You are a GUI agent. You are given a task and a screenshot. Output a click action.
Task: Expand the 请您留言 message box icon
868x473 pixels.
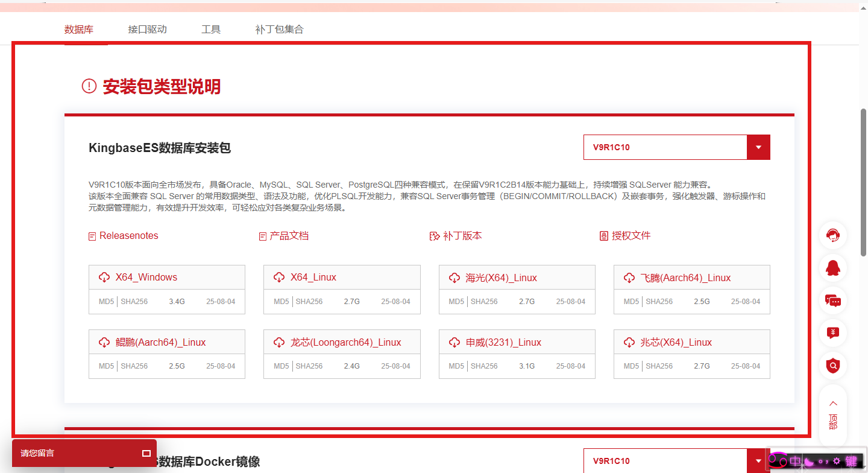tap(146, 453)
